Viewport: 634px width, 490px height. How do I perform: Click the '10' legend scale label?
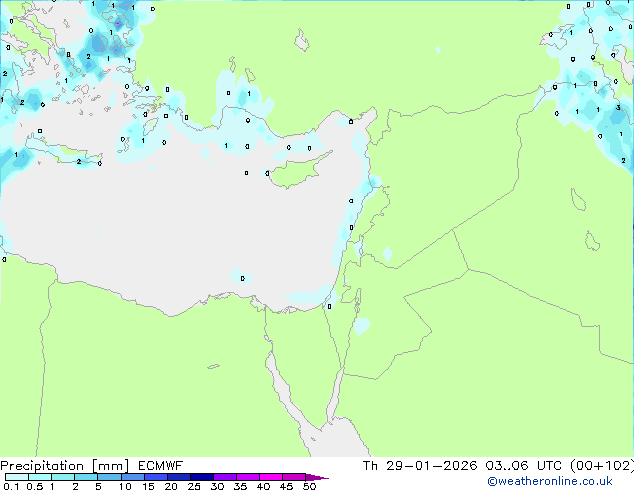coord(125,486)
